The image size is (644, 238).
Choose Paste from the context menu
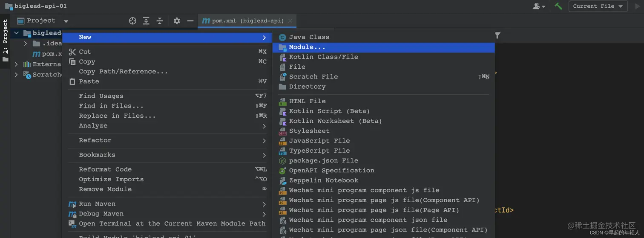[167, 81]
